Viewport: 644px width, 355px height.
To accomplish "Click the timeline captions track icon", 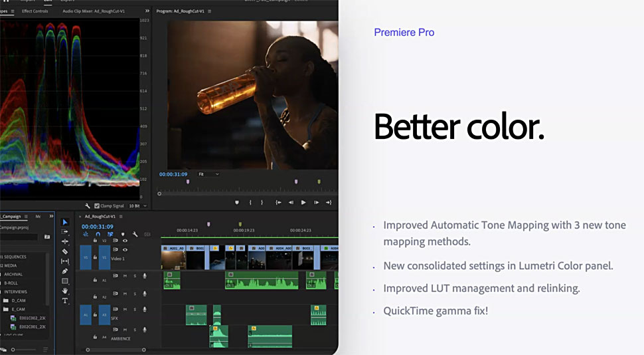I will tap(147, 234).
